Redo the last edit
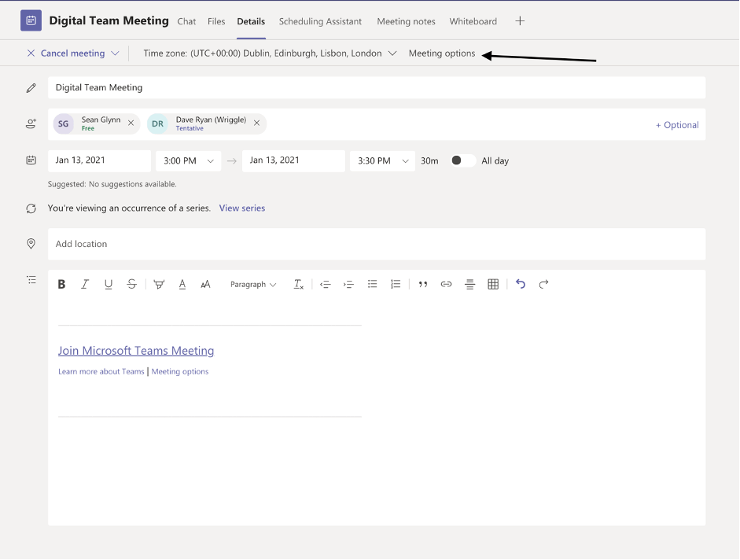Image resolution: width=740 pixels, height=560 pixels. tap(543, 284)
